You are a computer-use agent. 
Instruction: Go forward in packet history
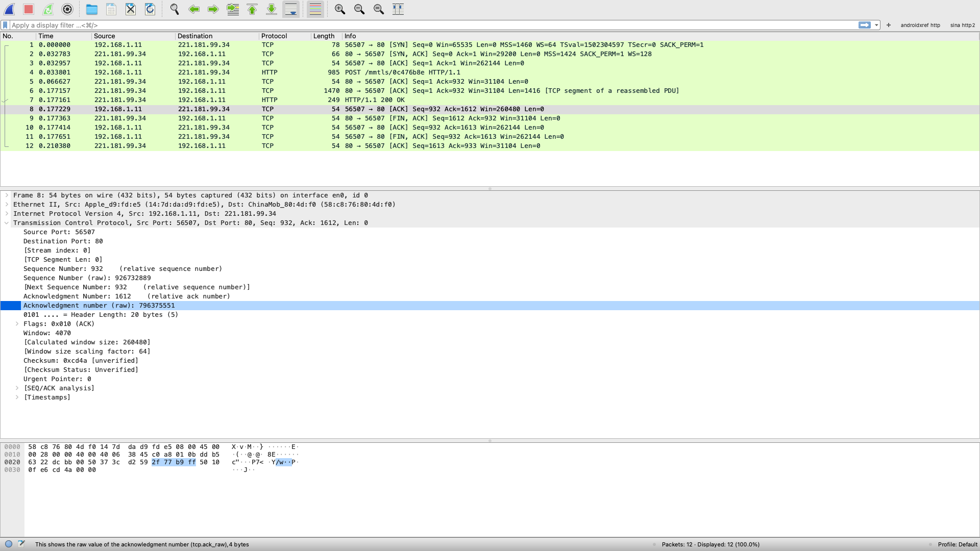click(213, 9)
